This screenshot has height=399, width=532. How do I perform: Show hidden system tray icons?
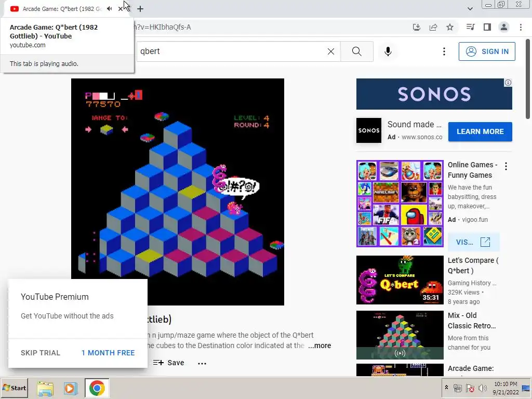click(x=446, y=388)
